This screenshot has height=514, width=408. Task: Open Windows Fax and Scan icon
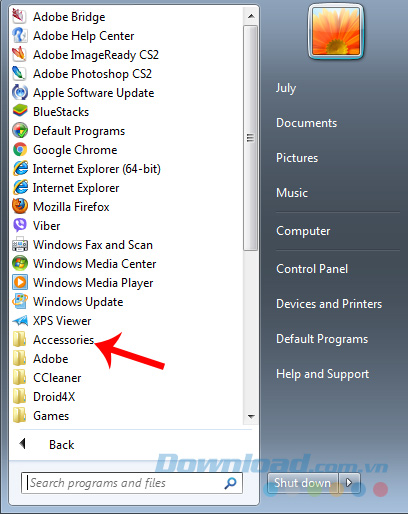tap(19, 245)
